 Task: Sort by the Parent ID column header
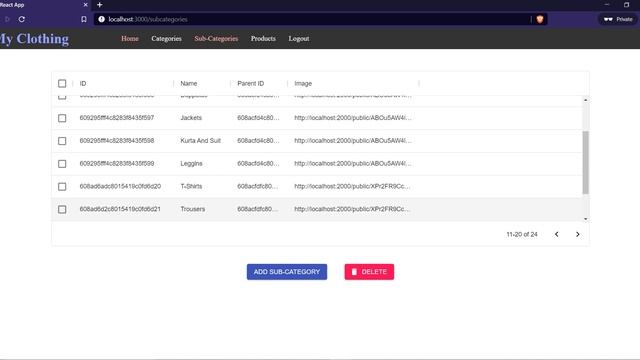pos(251,83)
